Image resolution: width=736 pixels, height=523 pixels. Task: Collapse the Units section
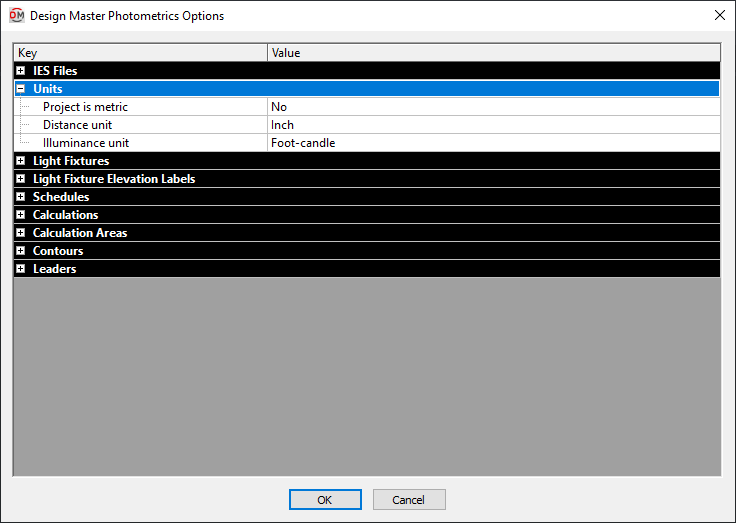point(21,89)
